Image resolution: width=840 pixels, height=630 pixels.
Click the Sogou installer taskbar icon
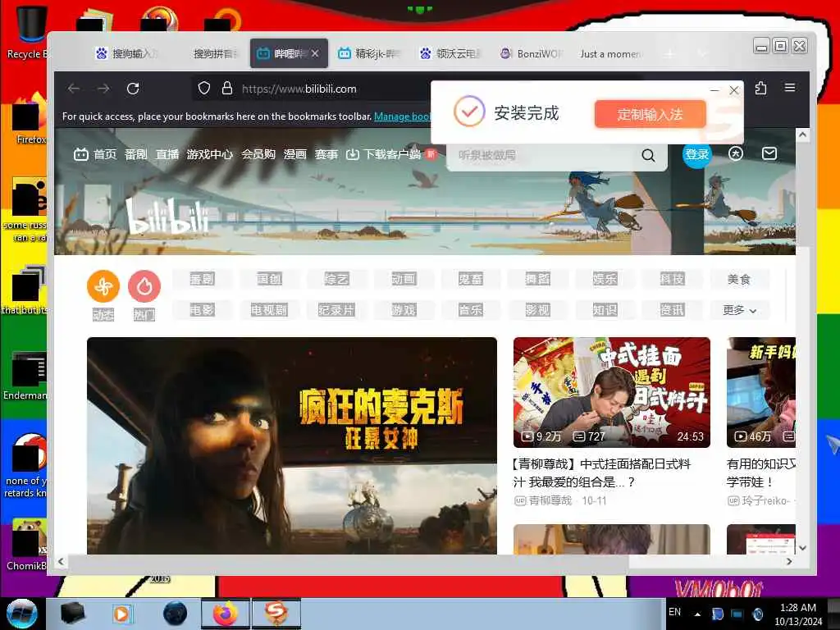pos(276,614)
